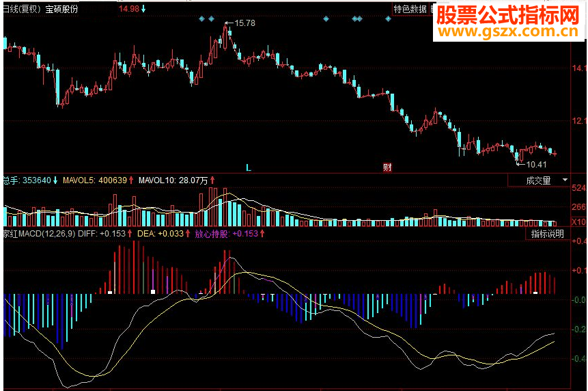
Task: Click the 股票公式指标网 logo
Action: [x=508, y=15]
